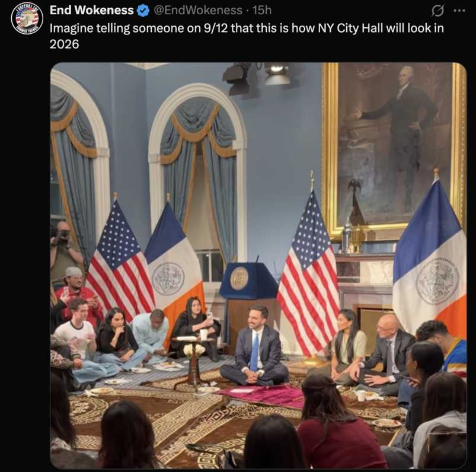
Task: Open the End Wokeness profile avatar
Action: click(x=27, y=18)
